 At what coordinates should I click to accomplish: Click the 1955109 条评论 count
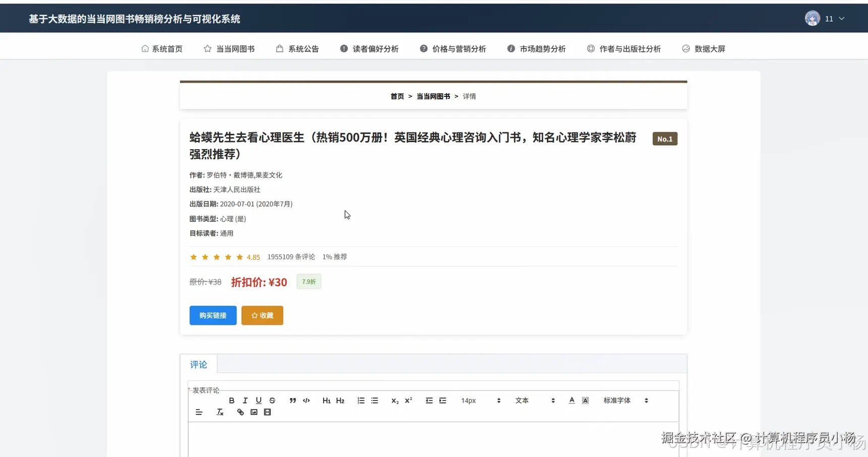[x=291, y=257]
